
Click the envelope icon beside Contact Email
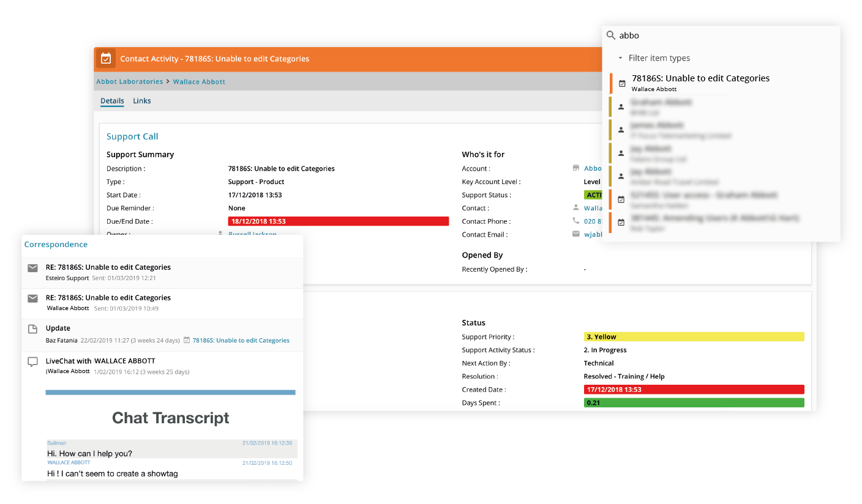click(575, 234)
